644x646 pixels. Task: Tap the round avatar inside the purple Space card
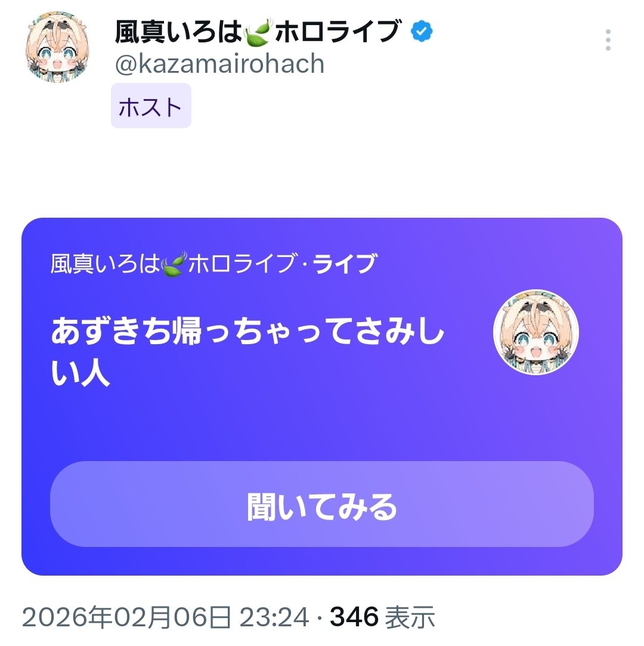[535, 332]
